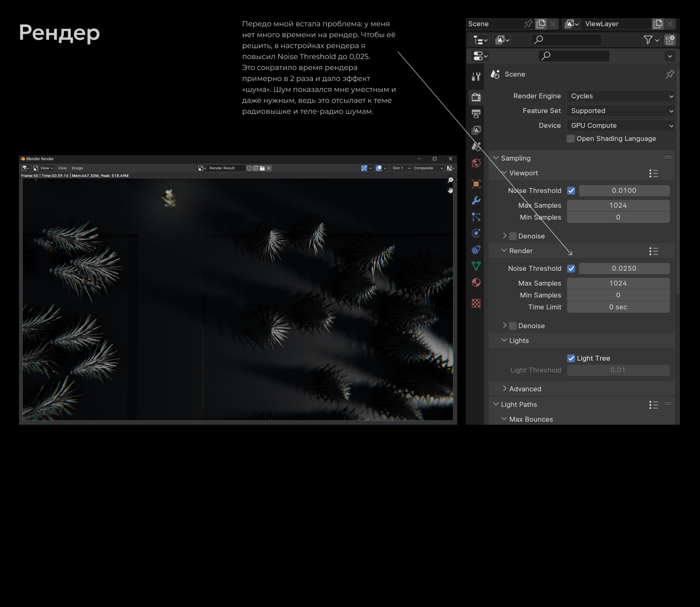The width and height of the screenshot is (700, 607).
Task: Open the Tool settings tab icon
Action: click(476, 76)
